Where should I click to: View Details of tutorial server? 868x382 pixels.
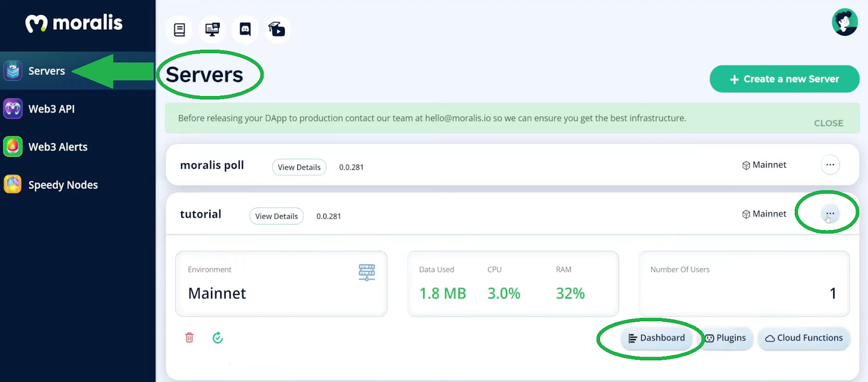coord(277,216)
